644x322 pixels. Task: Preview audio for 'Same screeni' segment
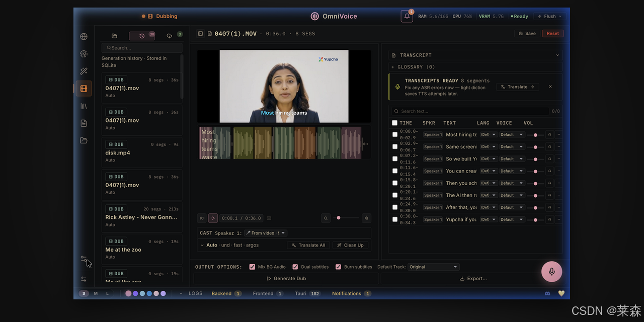(549, 147)
